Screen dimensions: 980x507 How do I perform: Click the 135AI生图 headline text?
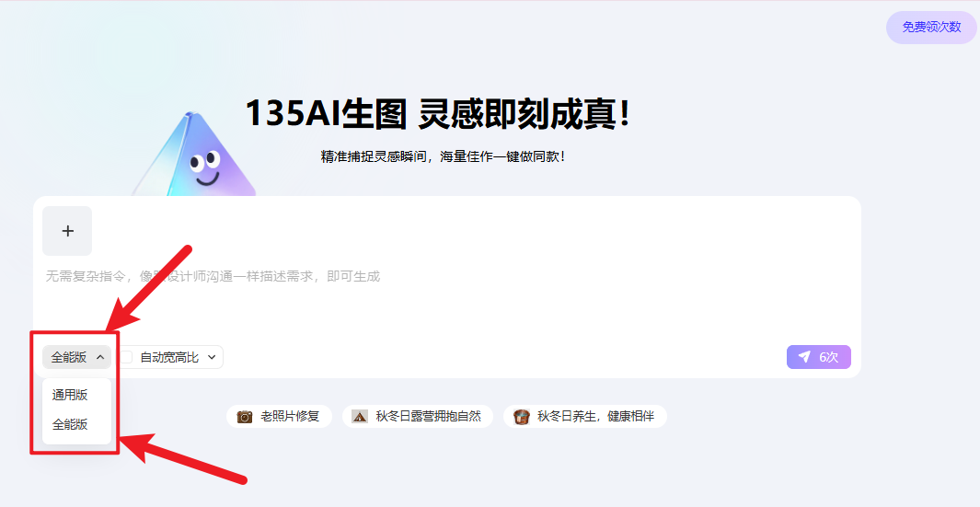(326, 113)
